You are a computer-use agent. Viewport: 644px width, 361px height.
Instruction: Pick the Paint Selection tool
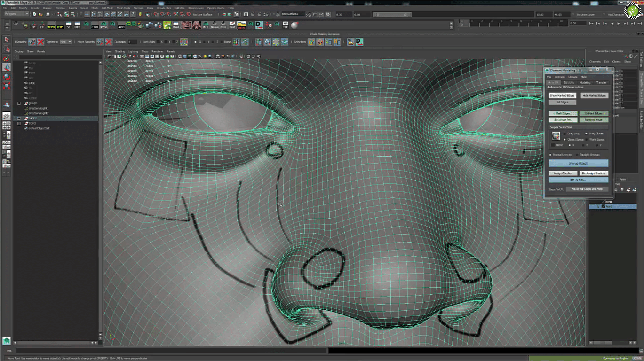tap(7, 59)
